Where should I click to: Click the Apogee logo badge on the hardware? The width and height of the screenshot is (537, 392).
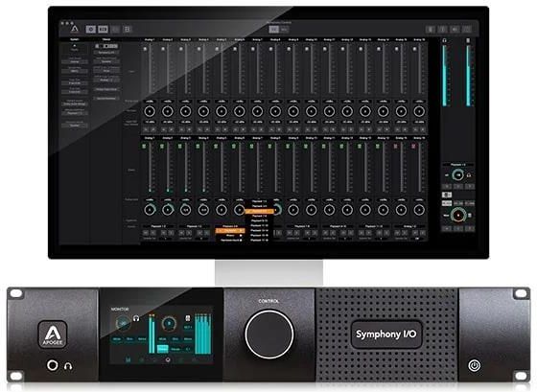53,334
